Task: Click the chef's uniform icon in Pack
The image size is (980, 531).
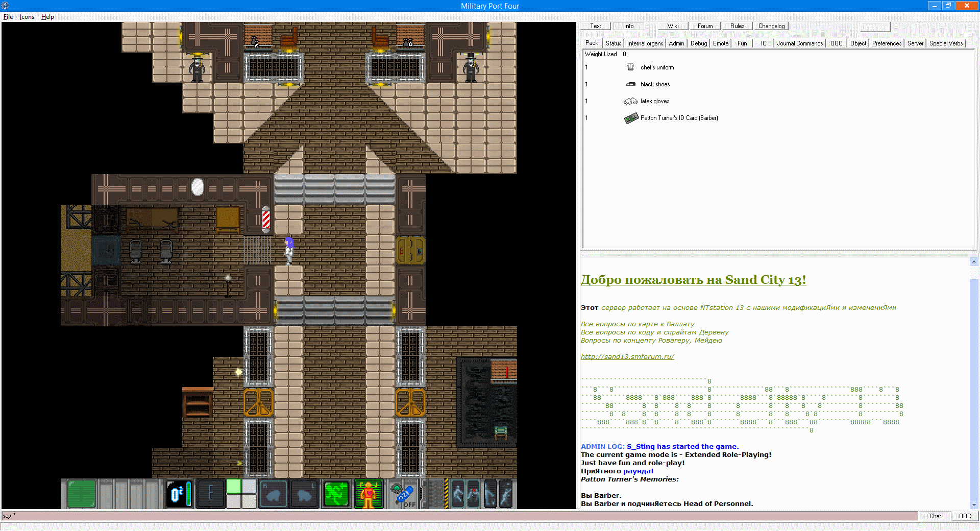Action: [x=631, y=67]
